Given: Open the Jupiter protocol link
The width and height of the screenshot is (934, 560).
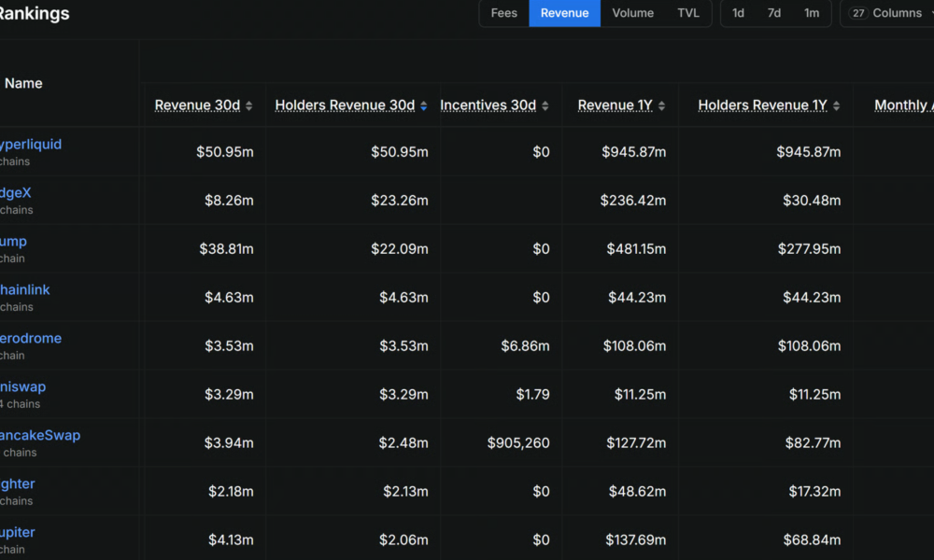Looking at the screenshot, I should pyautogui.click(x=17, y=532).
